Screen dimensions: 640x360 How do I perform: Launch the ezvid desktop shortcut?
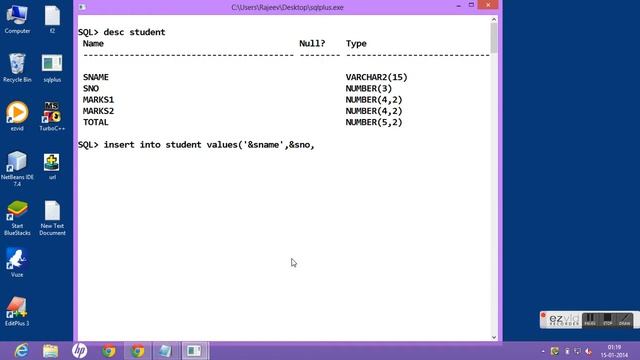pos(17,117)
